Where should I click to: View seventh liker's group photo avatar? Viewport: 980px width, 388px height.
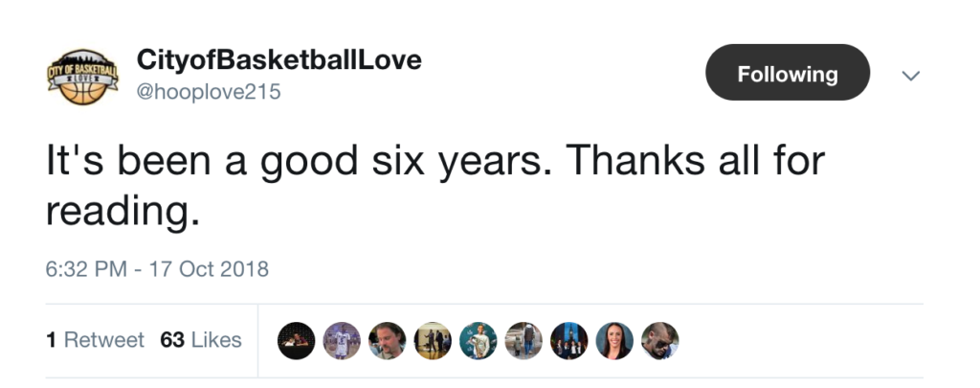pos(568,340)
